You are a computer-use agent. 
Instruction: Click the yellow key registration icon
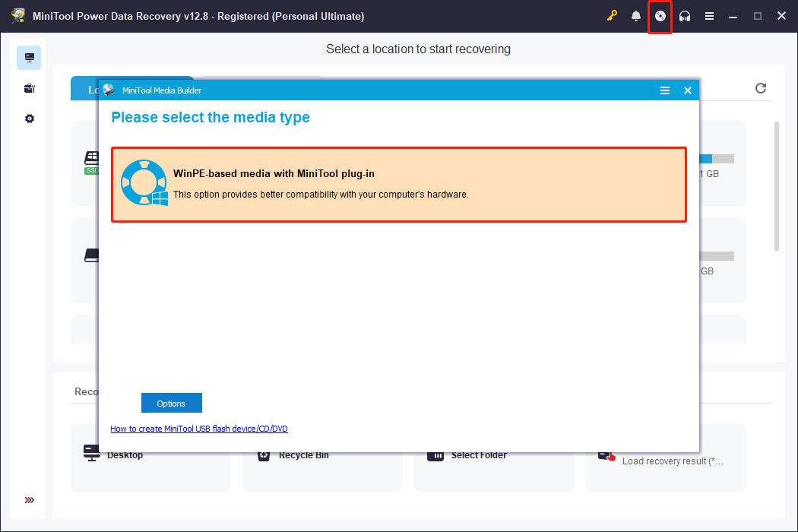coord(612,15)
